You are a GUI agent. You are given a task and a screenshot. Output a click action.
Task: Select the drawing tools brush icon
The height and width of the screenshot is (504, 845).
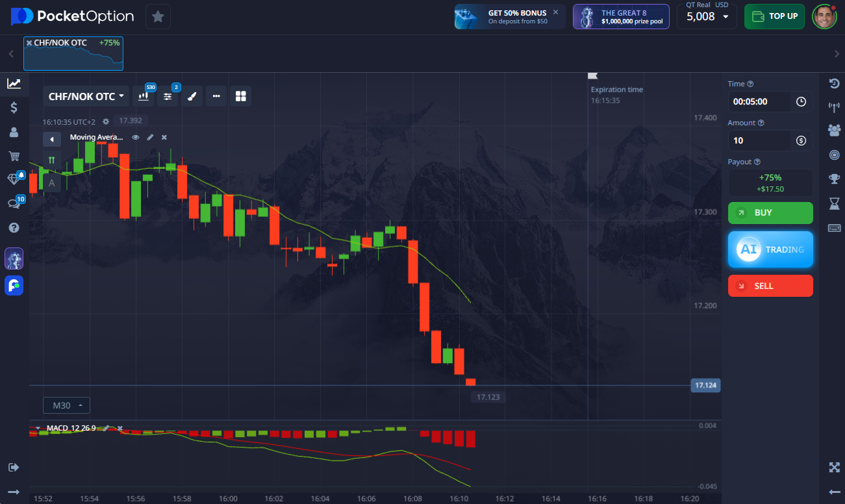coord(192,96)
